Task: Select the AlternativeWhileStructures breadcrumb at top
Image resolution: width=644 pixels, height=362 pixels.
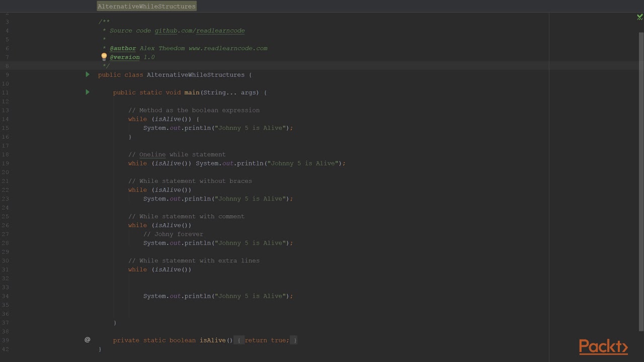Action: 146,7
